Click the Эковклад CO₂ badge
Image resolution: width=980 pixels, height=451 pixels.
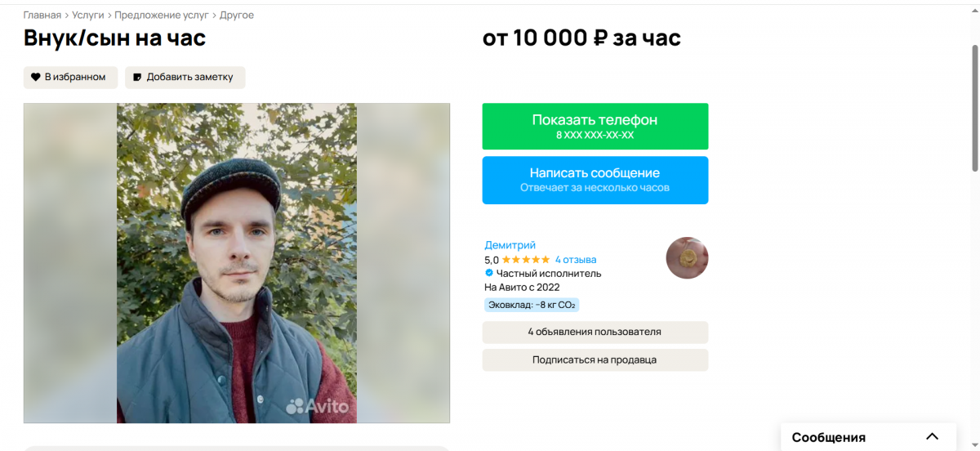[532, 305]
